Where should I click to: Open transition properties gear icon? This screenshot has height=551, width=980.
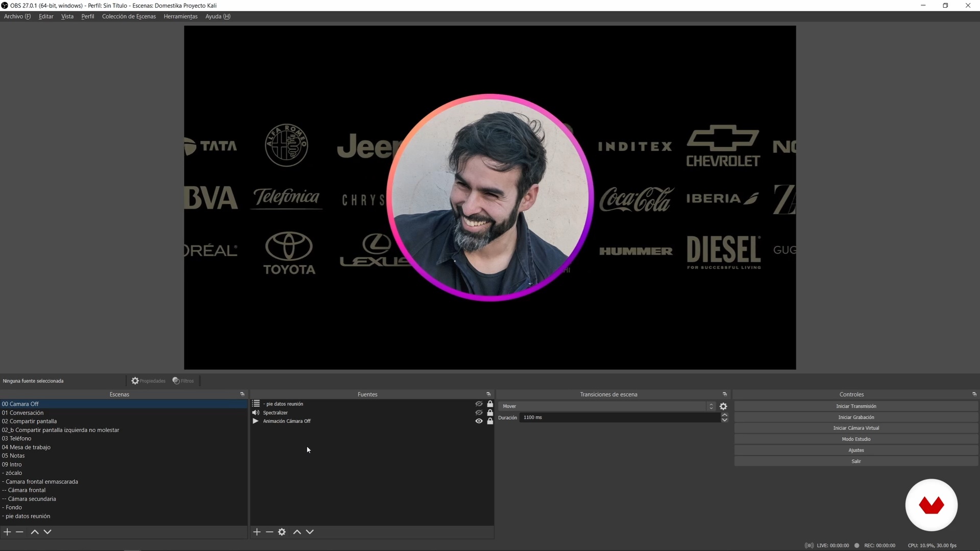click(x=723, y=406)
